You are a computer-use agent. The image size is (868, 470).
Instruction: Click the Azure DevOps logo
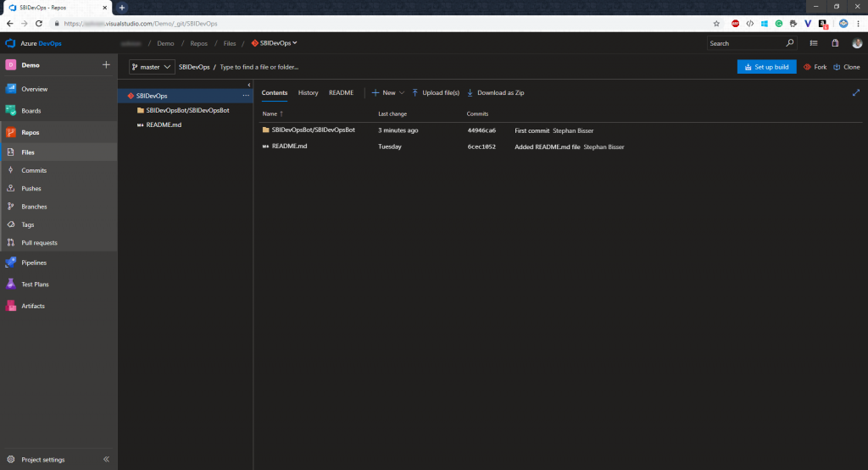[x=33, y=43]
